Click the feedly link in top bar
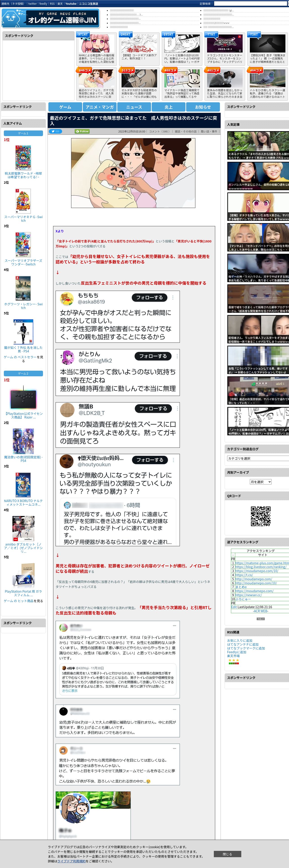Viewport: 289px width, 868px height. click(x=43, y=4)
